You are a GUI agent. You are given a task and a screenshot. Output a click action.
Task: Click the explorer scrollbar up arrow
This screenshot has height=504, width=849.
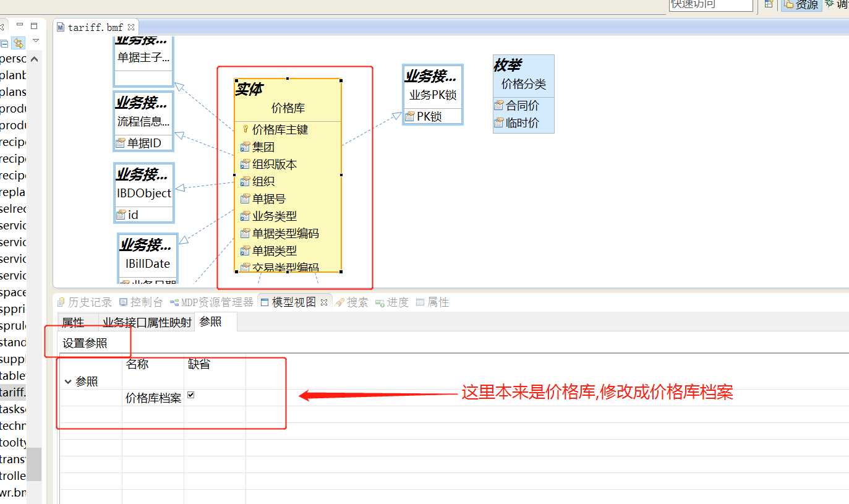pyautogui.click(x=34, y=59)
